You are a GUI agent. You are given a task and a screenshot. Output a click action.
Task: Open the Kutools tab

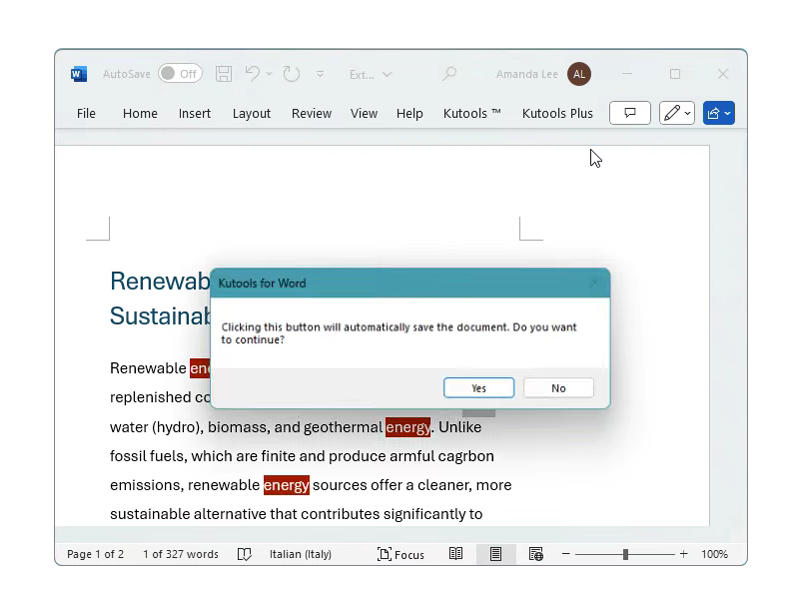472,113
